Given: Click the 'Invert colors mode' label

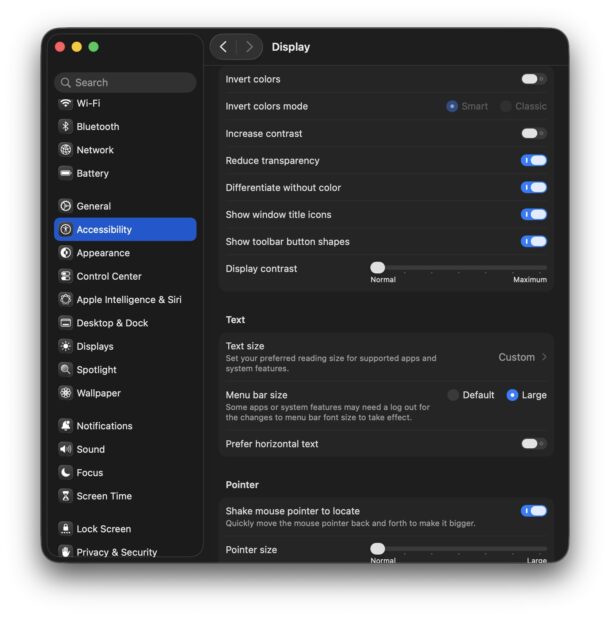Looking at the screenshot, I should click(266, 106).
